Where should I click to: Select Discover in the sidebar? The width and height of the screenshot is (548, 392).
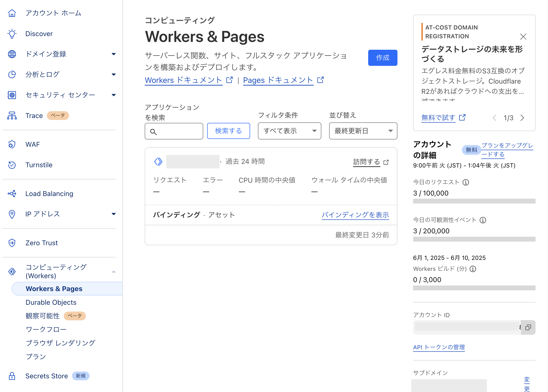click(x=39, y=34)
